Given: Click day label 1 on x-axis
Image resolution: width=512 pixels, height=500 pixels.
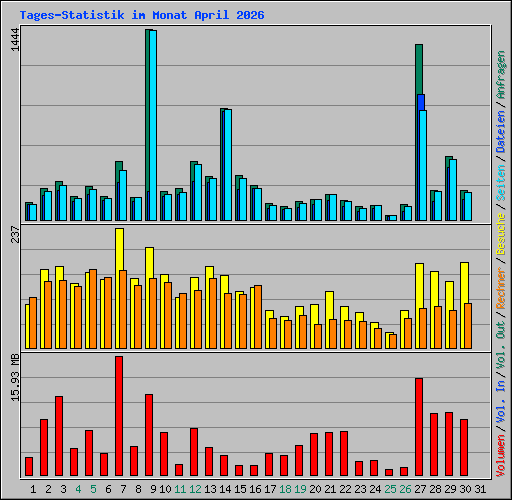Looking at the screenshot, I should pos(33,489).
